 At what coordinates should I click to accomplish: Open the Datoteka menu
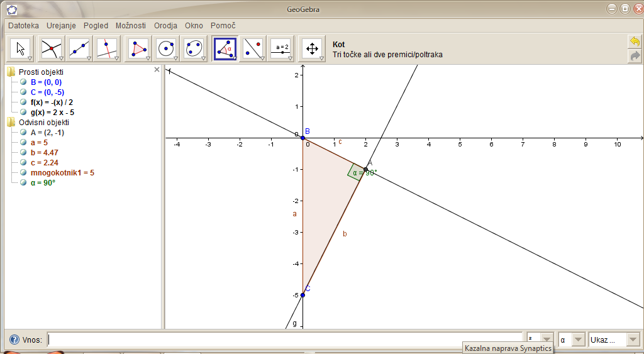pyautogui.click(x=23, y=26)
